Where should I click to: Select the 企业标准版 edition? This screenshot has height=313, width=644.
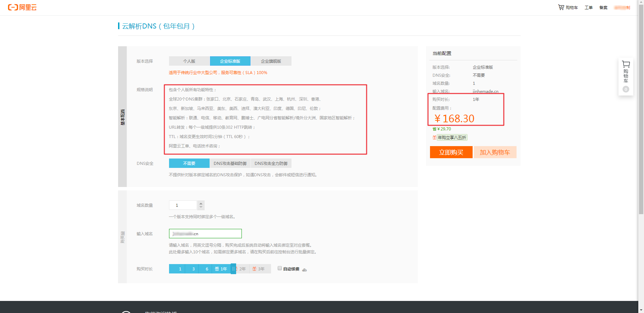point(230,61)
